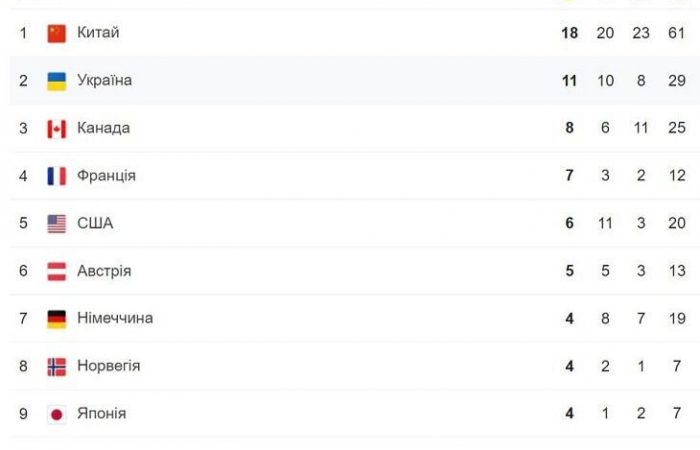700x450 pixels.
Task: Select the Франція country name
Action: [106, 175]
